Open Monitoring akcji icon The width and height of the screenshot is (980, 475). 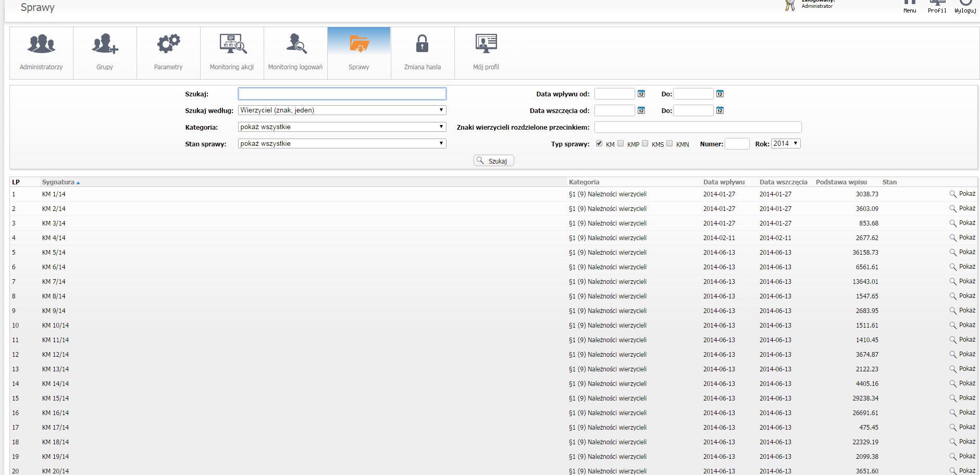pos(232,44)
